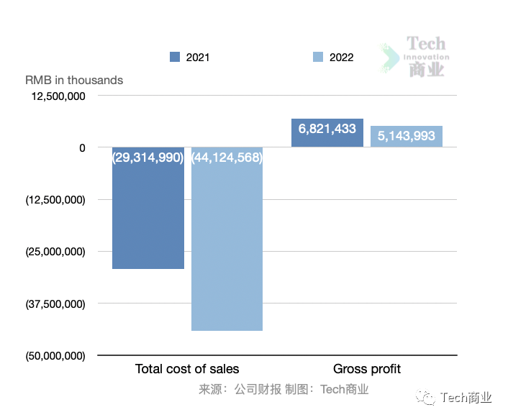Click the source caption '来源: 公司财报'
Image resolution: width=508 pixels, height=420 pixels.
pos(240,389)
